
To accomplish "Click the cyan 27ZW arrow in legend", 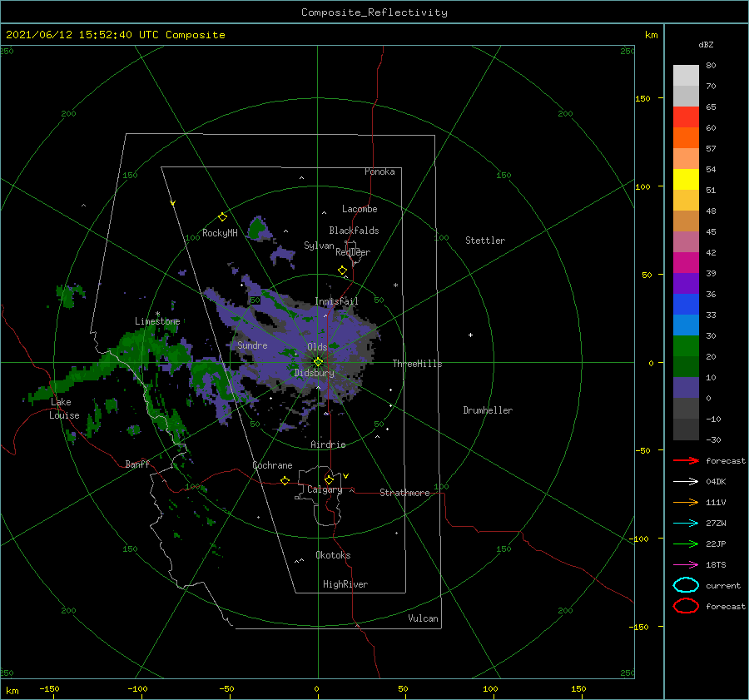I will (x=686, y=524).
